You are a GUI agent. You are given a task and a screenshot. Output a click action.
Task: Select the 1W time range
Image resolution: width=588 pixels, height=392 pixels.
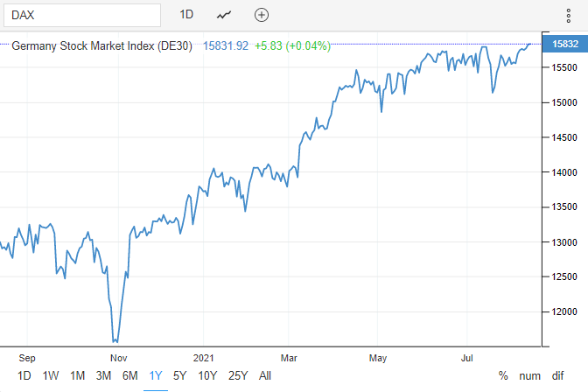(x=51, y=375)
